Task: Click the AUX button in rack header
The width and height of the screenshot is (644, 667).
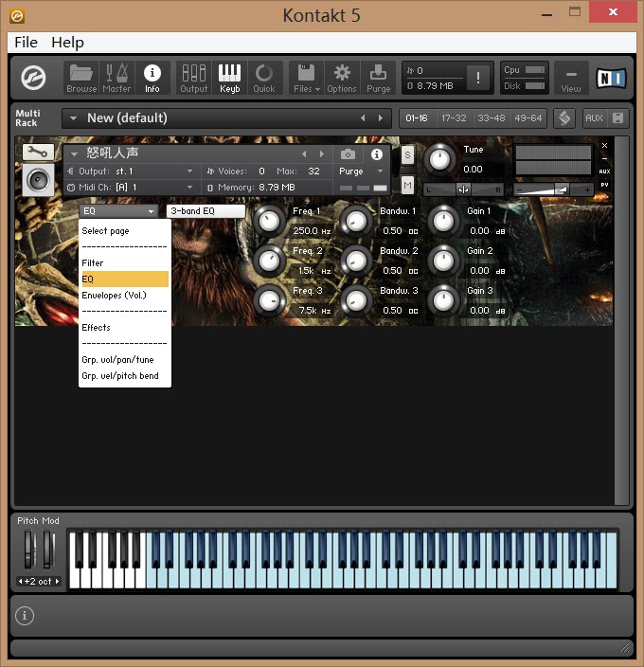Action: click(594, 118)
